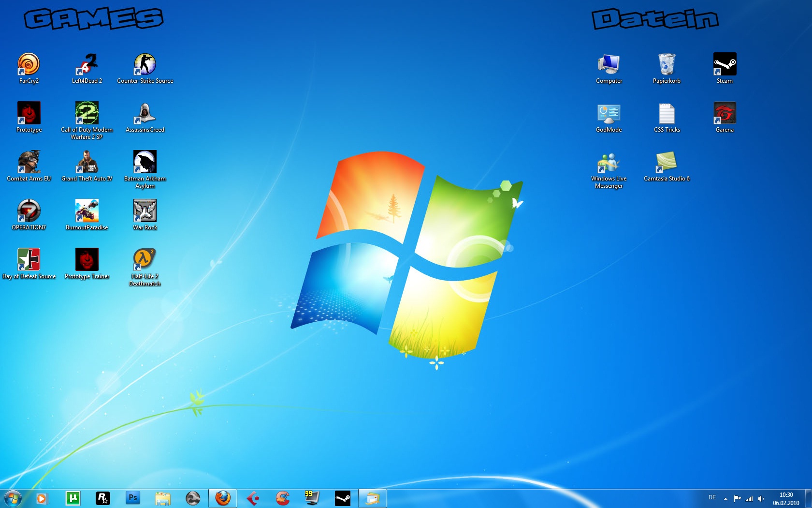
Task: Click Call of Duty Modern Warfare 2 SP icon
Action: tap(87, 120)
